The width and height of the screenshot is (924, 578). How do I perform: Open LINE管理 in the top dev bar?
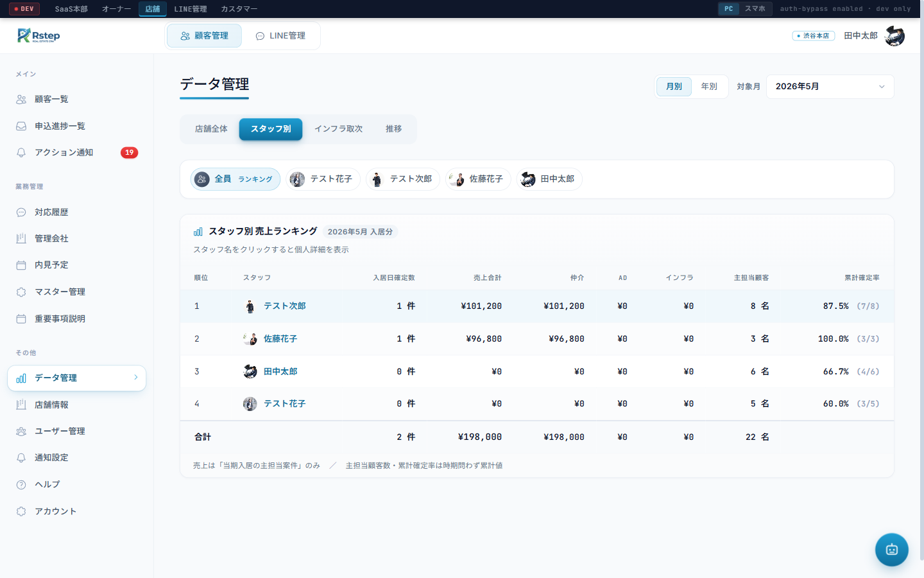click(191, 9)
